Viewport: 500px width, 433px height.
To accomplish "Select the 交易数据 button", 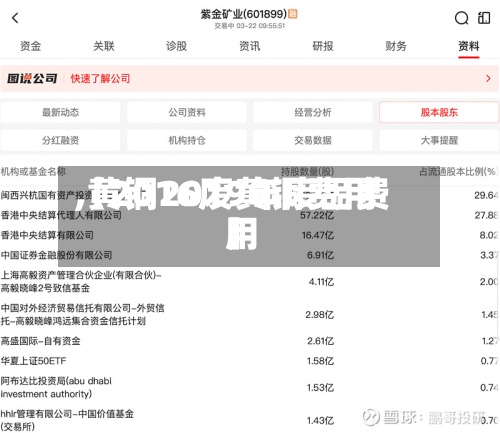I will (x=313, y=140).
